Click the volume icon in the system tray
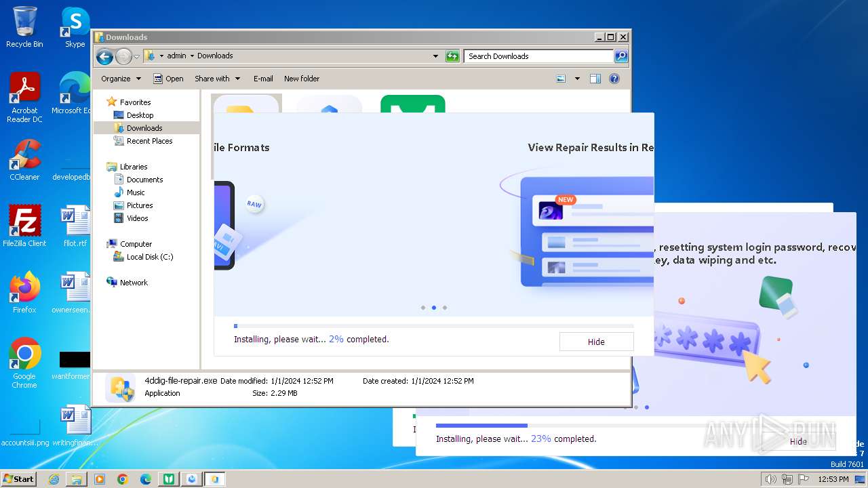 [771, 479]
